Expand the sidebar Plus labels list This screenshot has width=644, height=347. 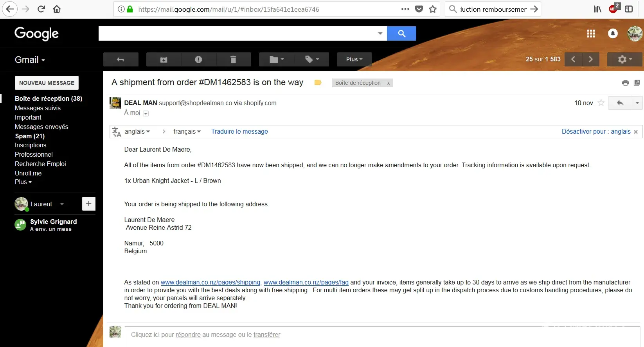click(23, 182)
